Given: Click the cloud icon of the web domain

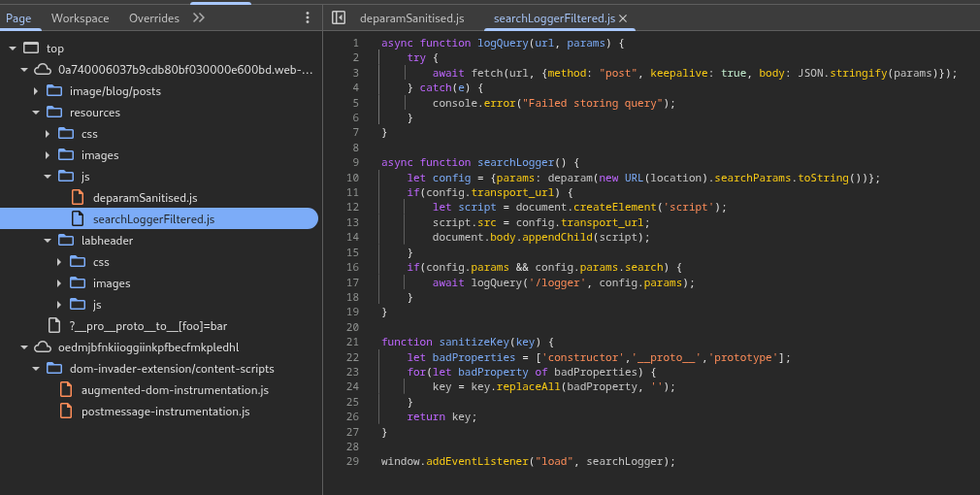Looking at the screenshot, I should (43, 70).
